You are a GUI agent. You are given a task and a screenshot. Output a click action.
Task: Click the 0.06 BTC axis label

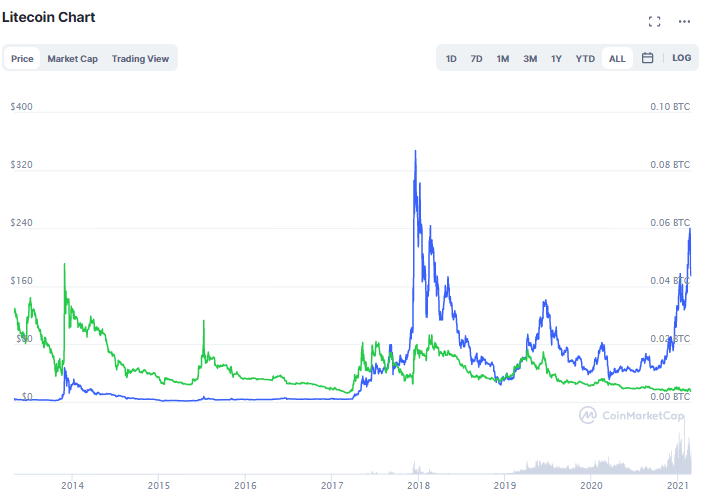click(670, 223)
